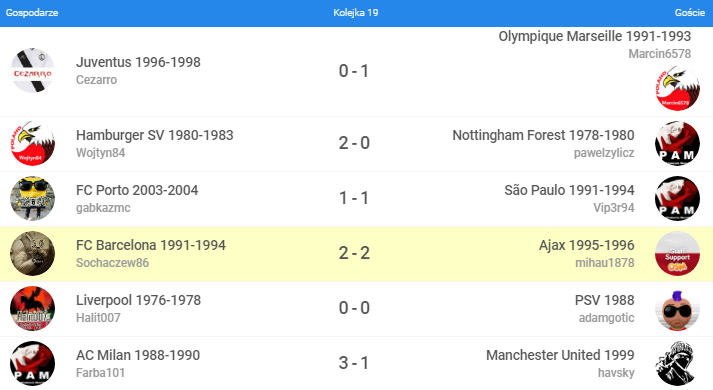Click adamgotic's mohawk sunglasses avatar
The height and width of the screenshot is (390, 713).
tap(678, 309)
